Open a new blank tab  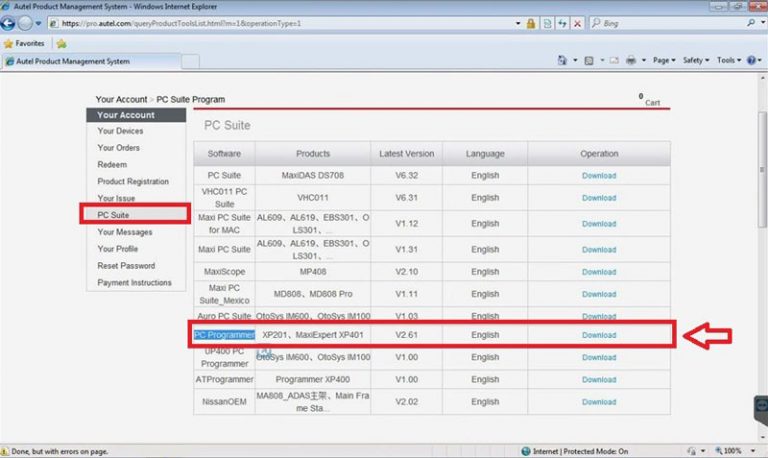tap(191, 61)
